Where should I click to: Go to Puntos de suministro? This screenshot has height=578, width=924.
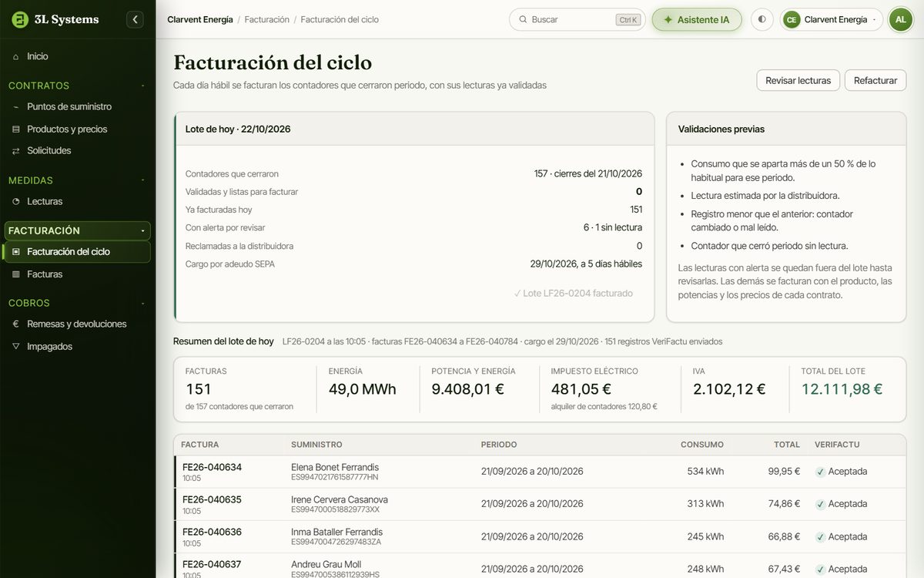coord(78,106)
